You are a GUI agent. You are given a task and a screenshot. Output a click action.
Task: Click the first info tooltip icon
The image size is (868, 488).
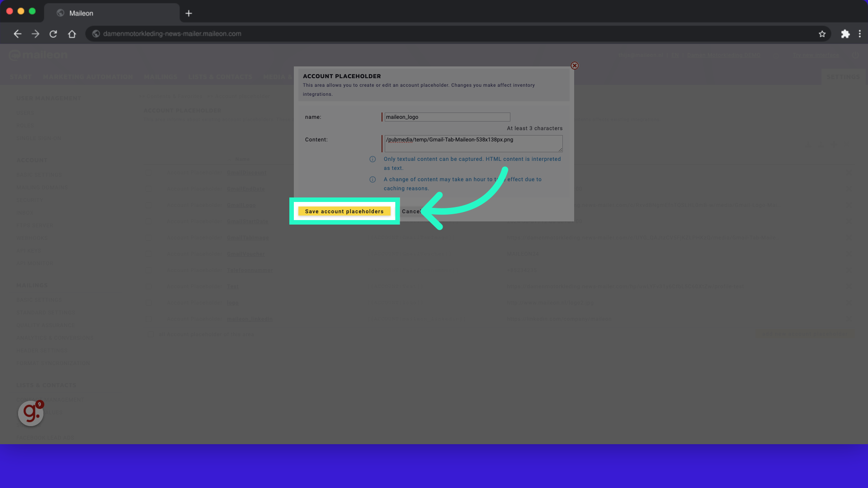click(x=373, y=159)
